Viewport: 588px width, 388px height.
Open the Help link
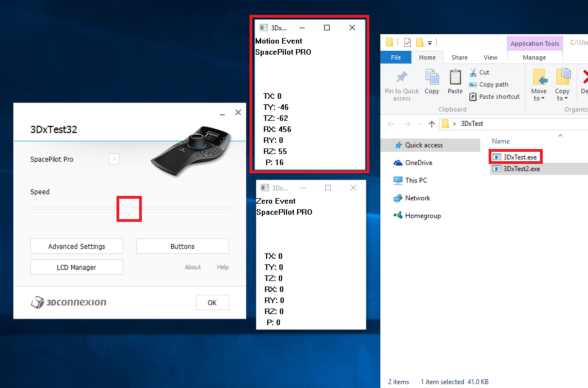[223, 267]
